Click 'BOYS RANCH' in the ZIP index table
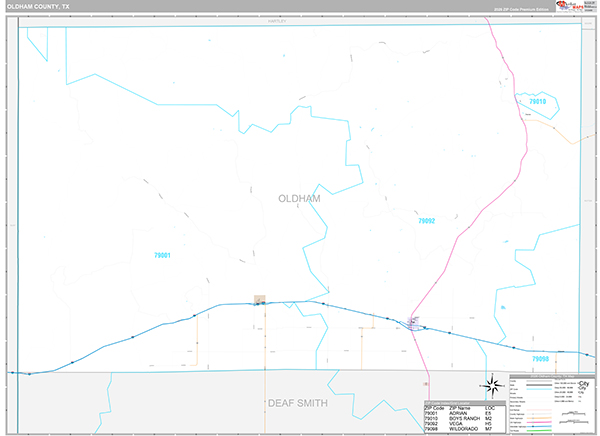Viewport: 600px width, 436px height. [x=464, y=419]
